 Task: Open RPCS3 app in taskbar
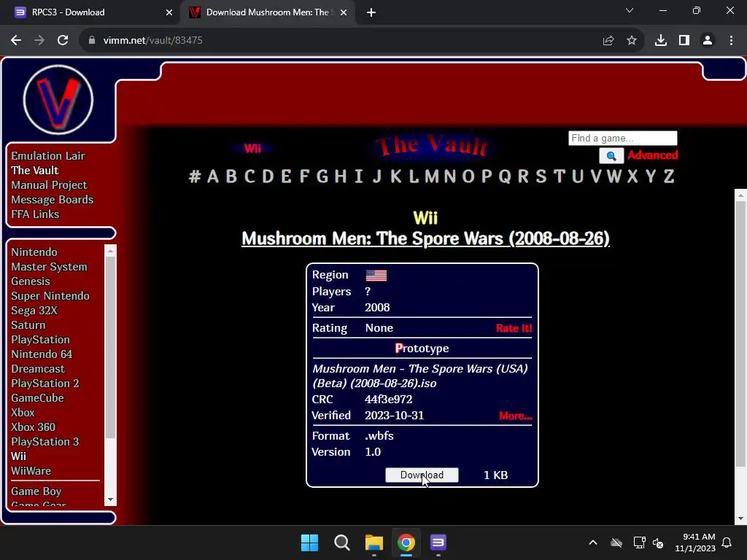coord(438,542)
